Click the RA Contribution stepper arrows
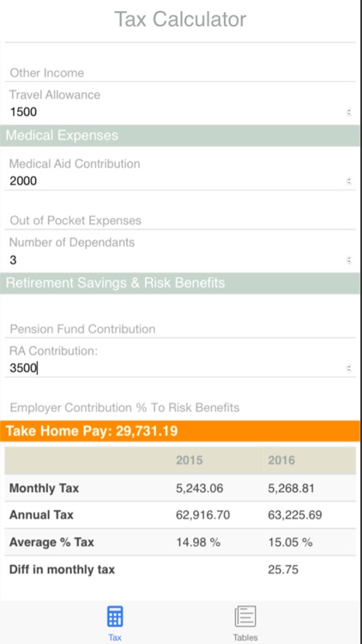The height and width of the screenshot is (644, 362). pyautogui.click(x=348, y=368)
